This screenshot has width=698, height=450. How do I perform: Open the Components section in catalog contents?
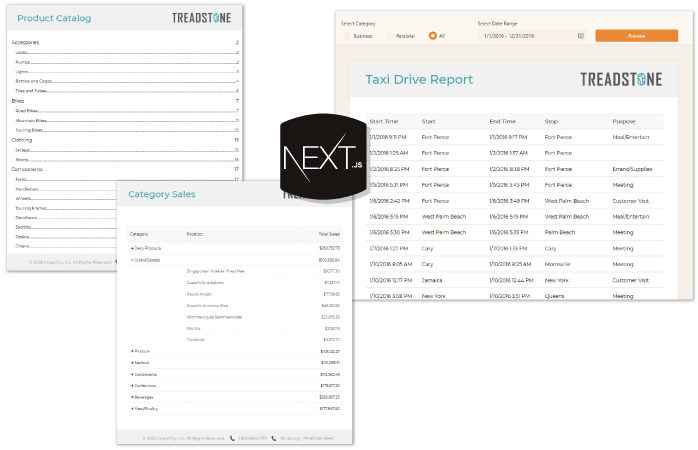click(125, 169)
